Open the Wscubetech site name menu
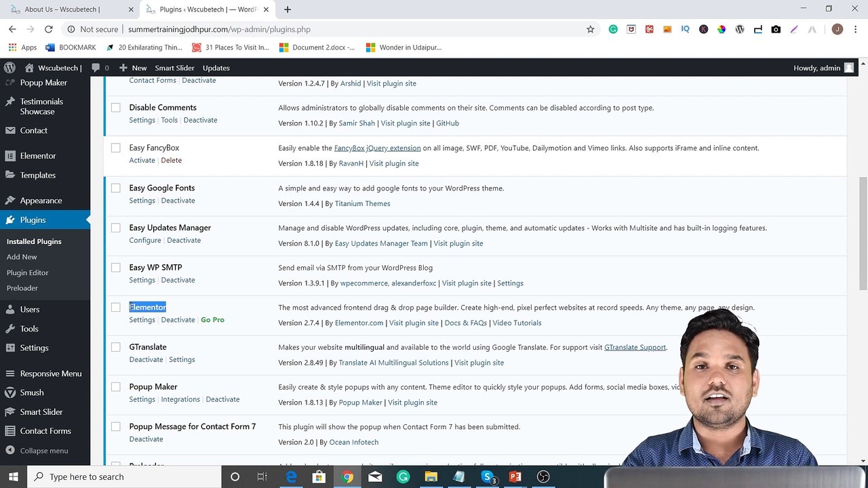Viewport: 868px width, 488px height. (54, 68)
